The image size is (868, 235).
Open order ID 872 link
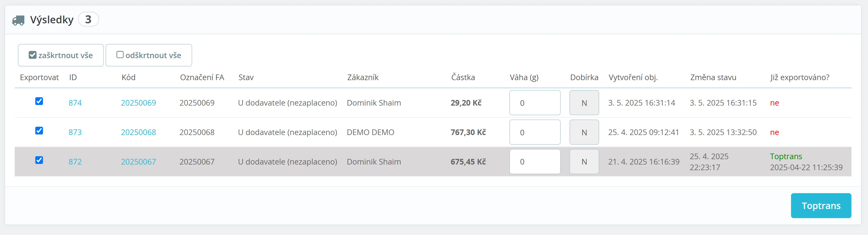point(75,162)
